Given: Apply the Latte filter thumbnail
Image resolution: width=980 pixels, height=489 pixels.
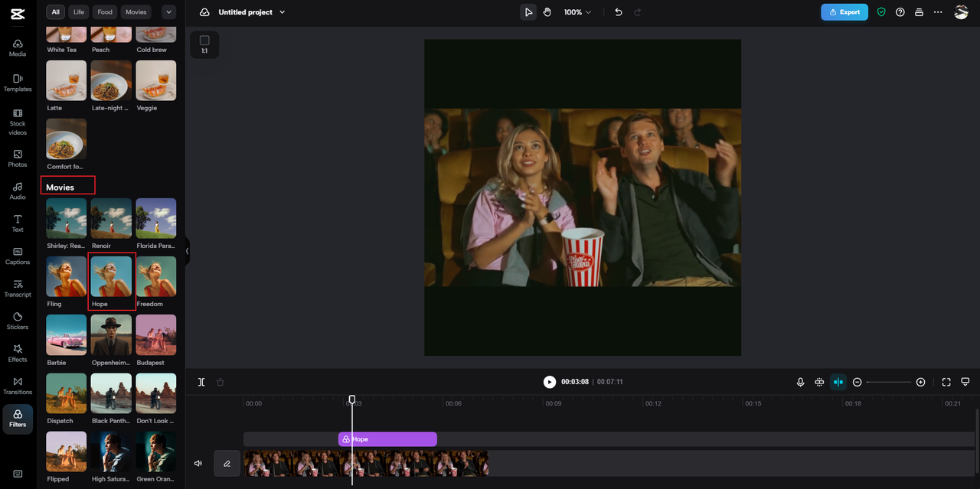Looking at the screenshot, I should click(67, 80).
